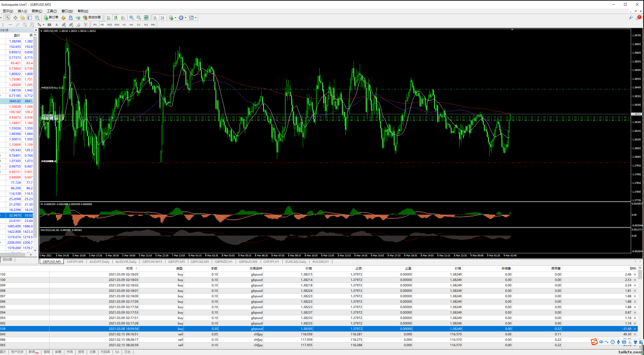The height and width of the screenshot is (355, 644).
Task: Open the 账户历史 account history tab
Action: (x=17, y=352)
